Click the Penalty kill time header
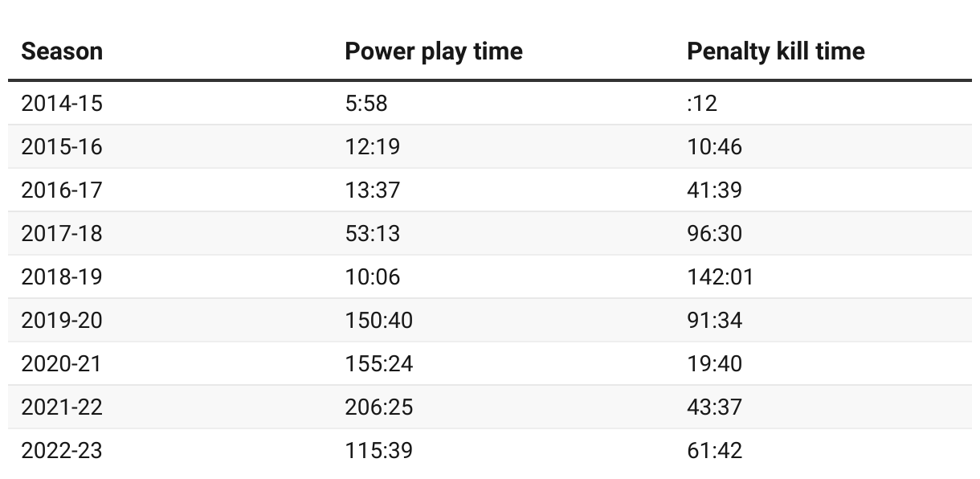Image resolution: width=980 pixels, height=479 pixels. (x=776, y=51)
